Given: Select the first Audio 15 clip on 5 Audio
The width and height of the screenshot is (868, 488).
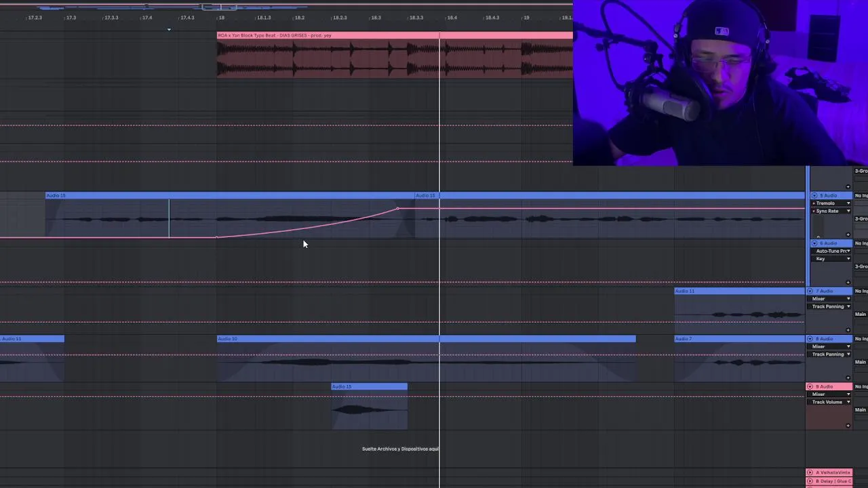Looking at the screenshot, I should click(x=230, y=195).
